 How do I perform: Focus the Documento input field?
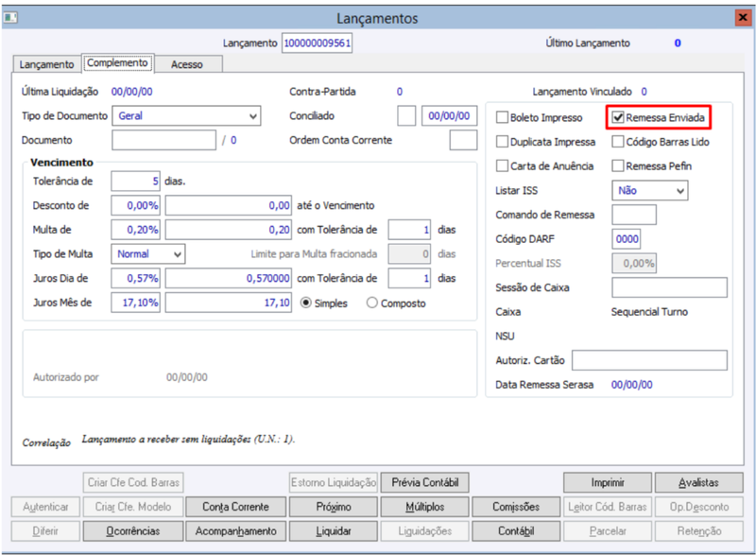click(x=163, y=140)
